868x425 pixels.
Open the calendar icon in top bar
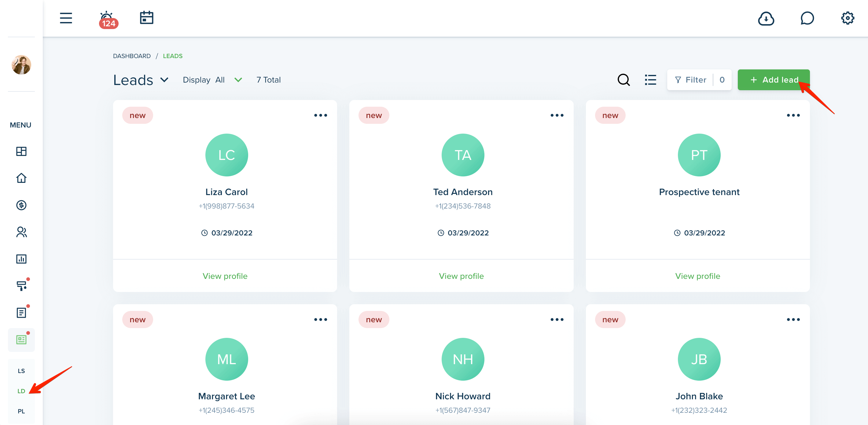click(x=147, y=17)
